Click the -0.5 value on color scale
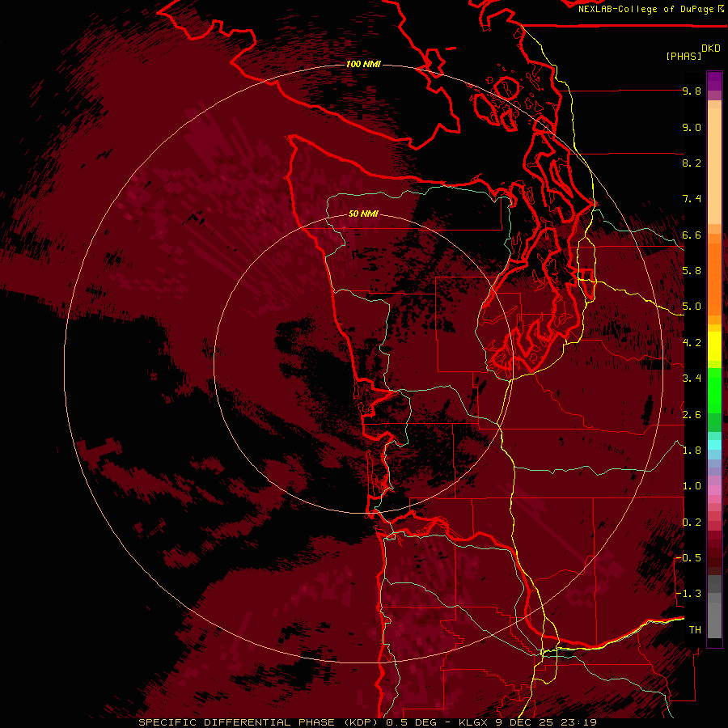Screen dimensions: 728x728 coord(689,558)
